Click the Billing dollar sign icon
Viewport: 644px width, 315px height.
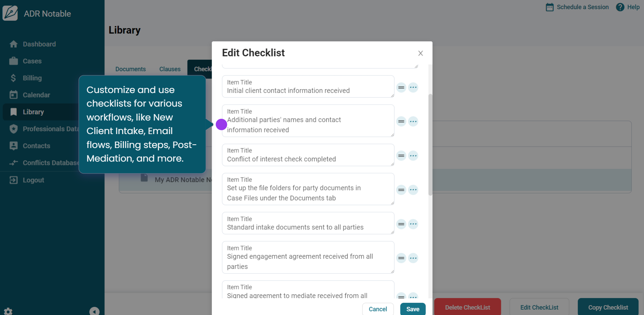tap(14, 78)
